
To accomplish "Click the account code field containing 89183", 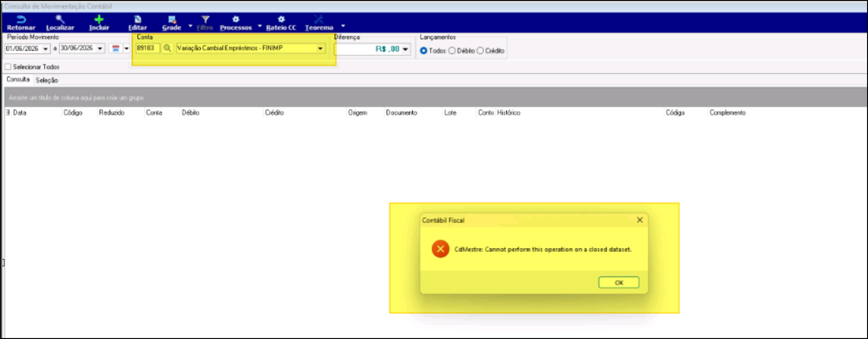I will coord(148,48).
